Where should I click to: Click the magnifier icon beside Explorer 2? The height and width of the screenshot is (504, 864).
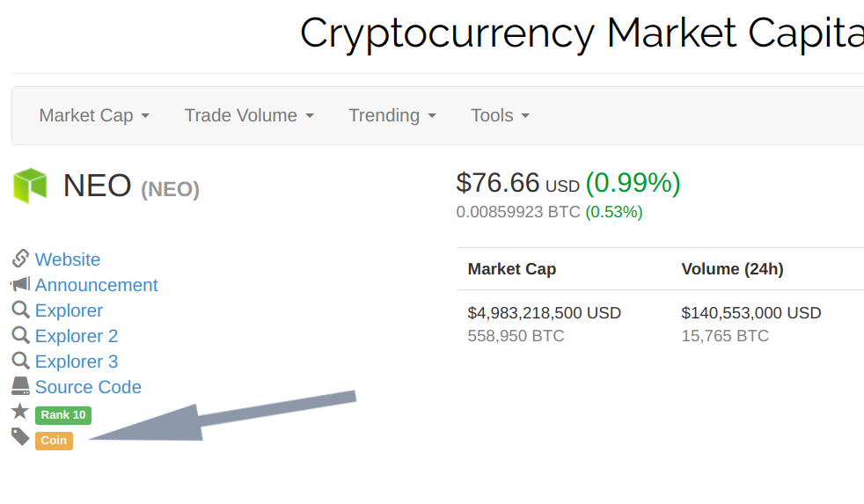coord(21,335)
